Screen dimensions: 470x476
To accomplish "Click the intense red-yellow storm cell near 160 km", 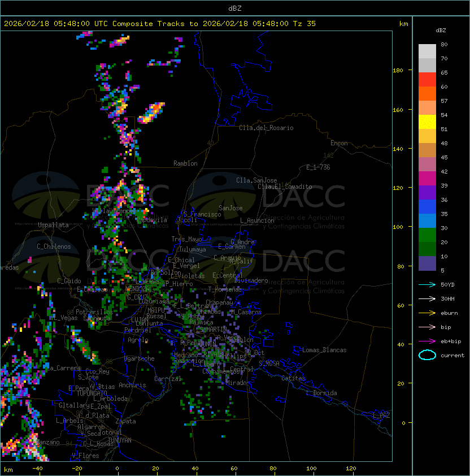I will tap(152, 112).
